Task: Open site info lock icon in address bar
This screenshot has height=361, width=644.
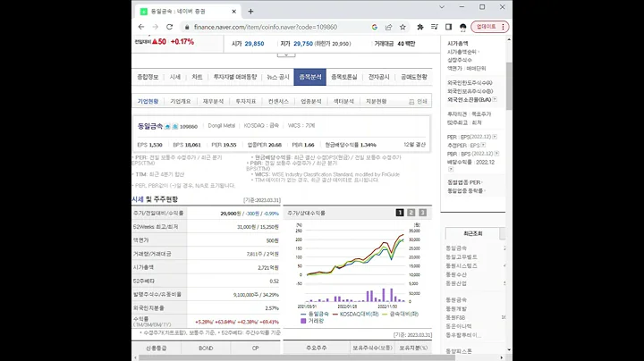Action: [187, 27]
